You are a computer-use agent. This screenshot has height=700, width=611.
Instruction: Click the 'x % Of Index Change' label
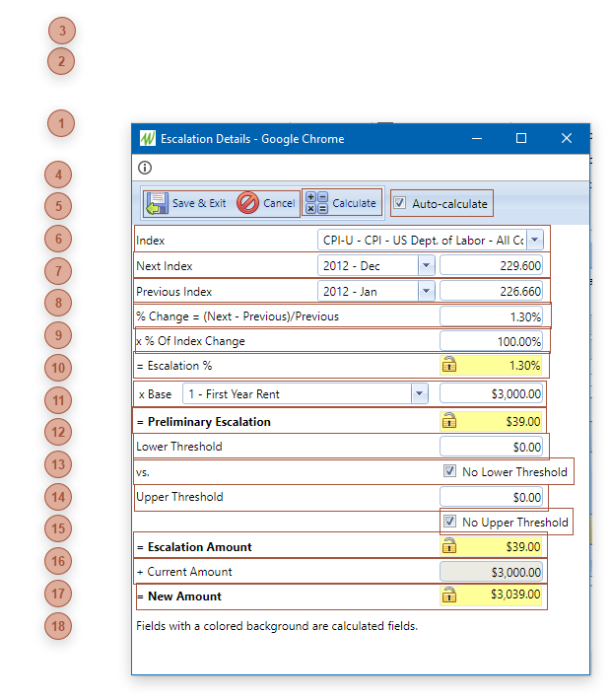tap(190, 341)
